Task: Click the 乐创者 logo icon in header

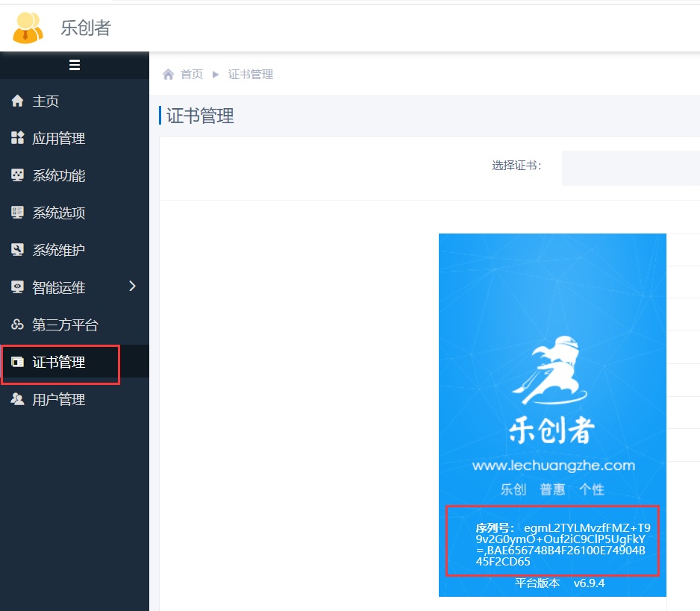Action: (28, 28)
